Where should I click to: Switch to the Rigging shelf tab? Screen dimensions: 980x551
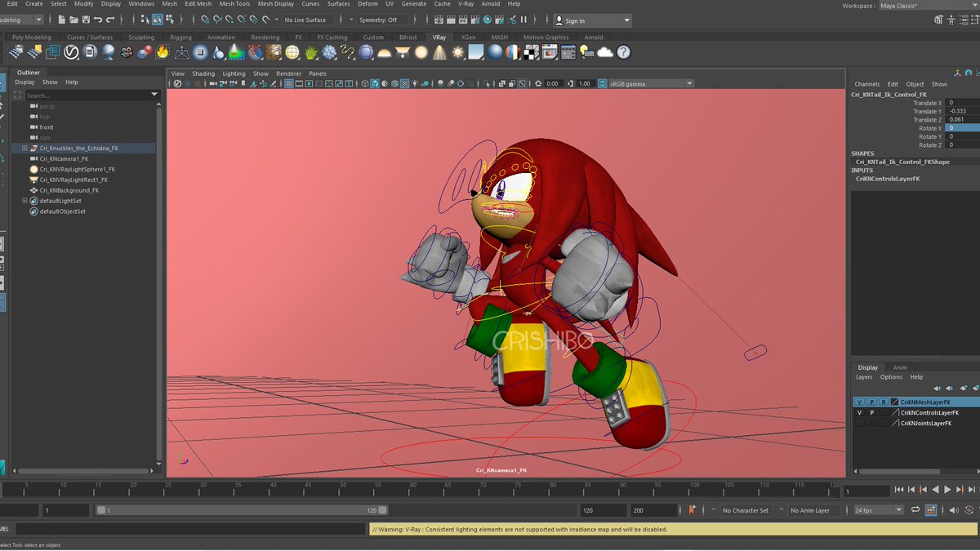(x=180, y=38)
